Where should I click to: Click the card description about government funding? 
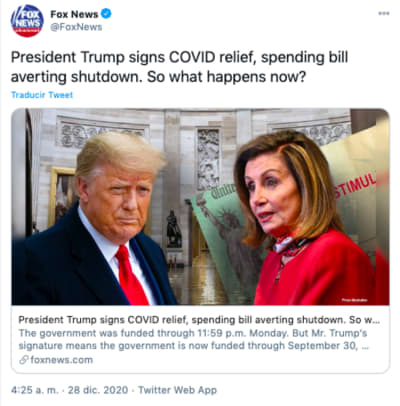193,339
